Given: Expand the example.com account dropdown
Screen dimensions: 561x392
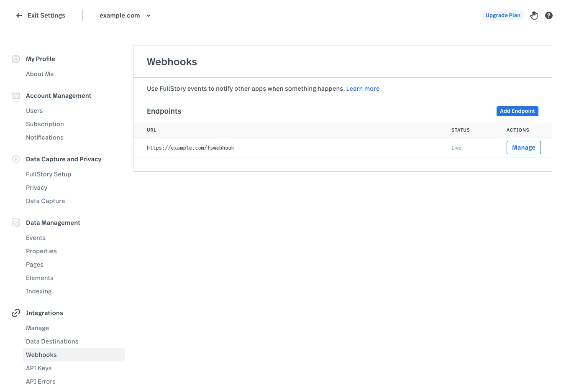Looking at the screenshot, I should (125, 15).
